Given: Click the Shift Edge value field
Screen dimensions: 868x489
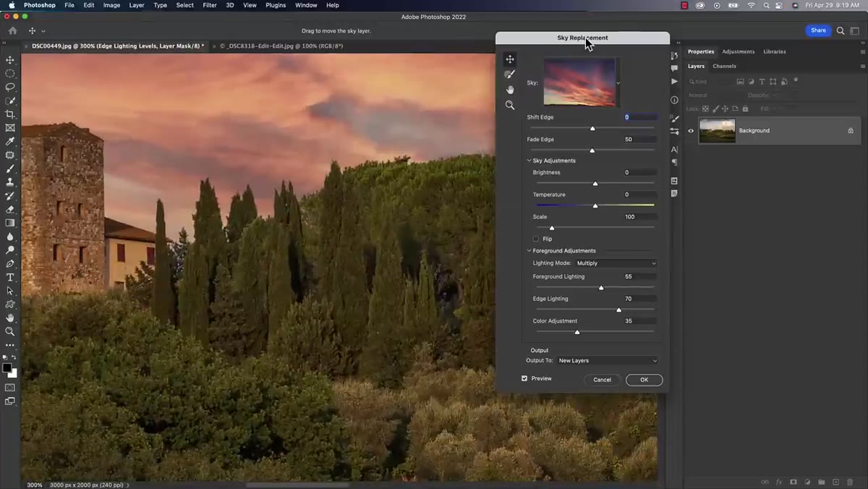Looking at the screenshot, I should pos(641,117).
